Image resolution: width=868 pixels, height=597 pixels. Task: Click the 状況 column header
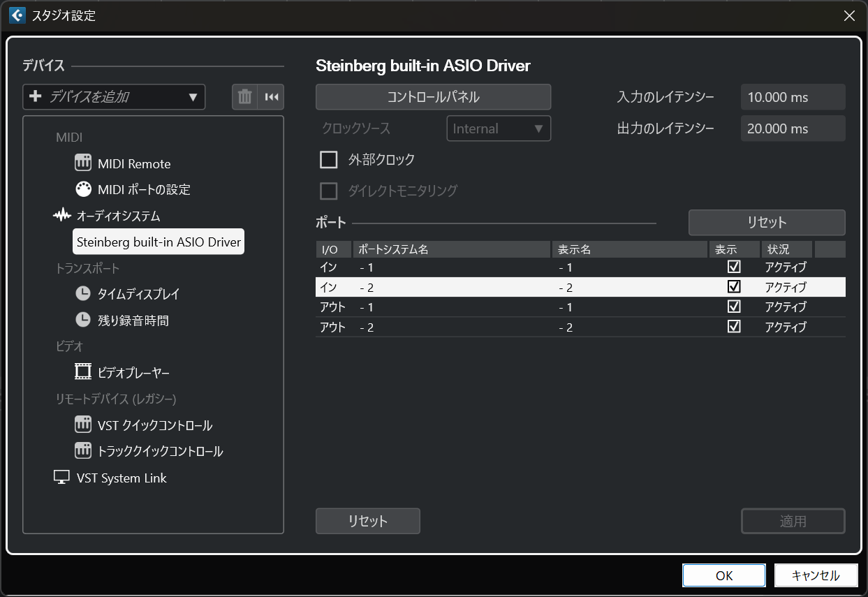(x=787, y=249)
